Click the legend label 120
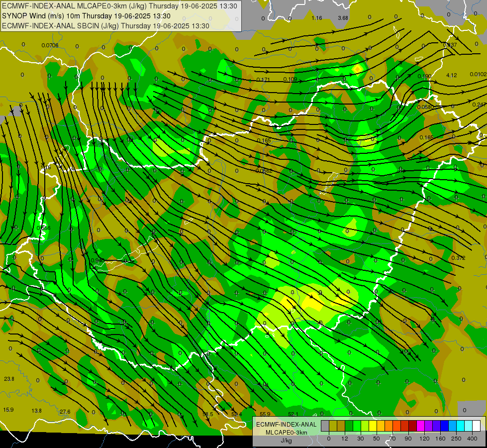This screenshot has height=448, width=487. pyautogui.click(x=424, y=439)
